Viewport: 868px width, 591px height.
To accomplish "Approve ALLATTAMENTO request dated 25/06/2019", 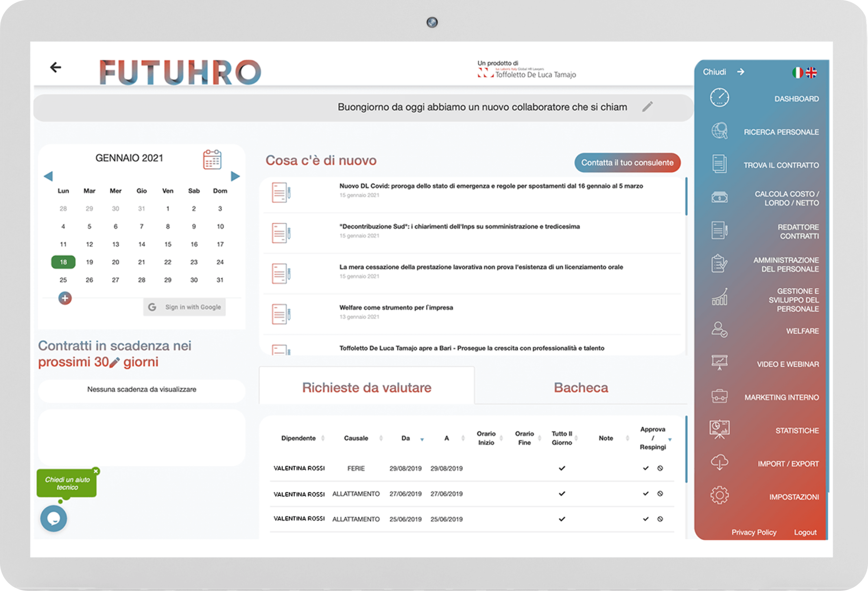I will (646, 519).
